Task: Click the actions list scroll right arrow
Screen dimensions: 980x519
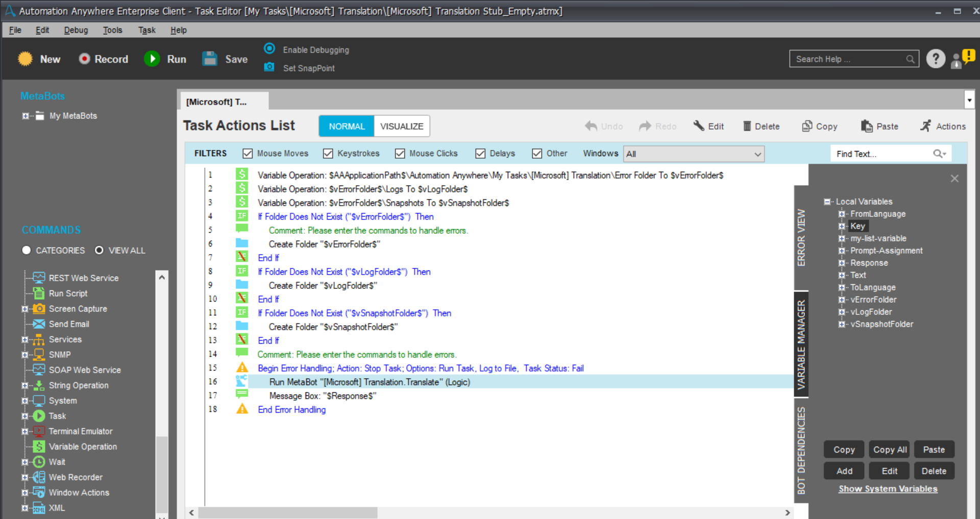Action: click(x=788, y=512)
